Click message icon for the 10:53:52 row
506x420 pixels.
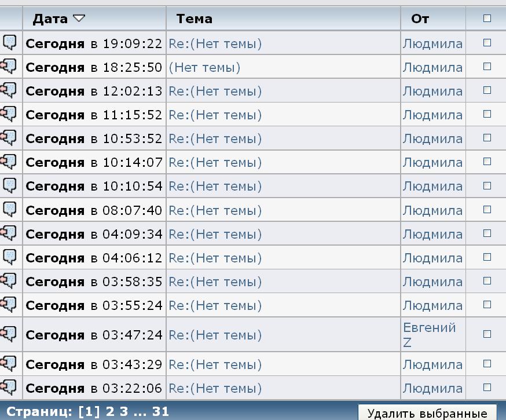(8, 138)
